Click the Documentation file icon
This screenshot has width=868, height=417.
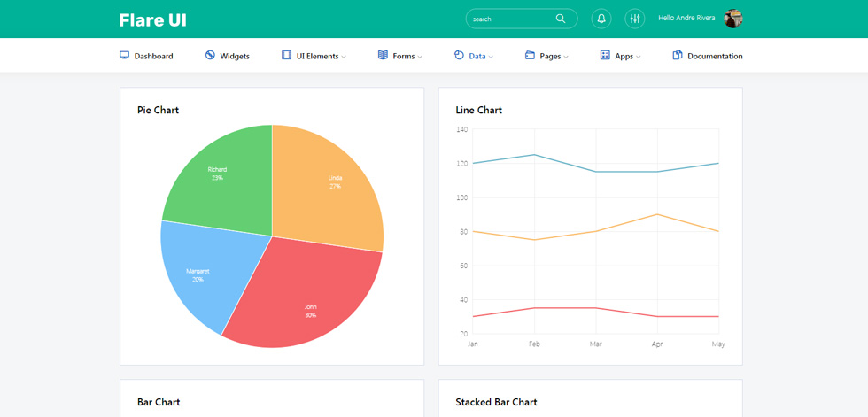[x=677, y=55]
